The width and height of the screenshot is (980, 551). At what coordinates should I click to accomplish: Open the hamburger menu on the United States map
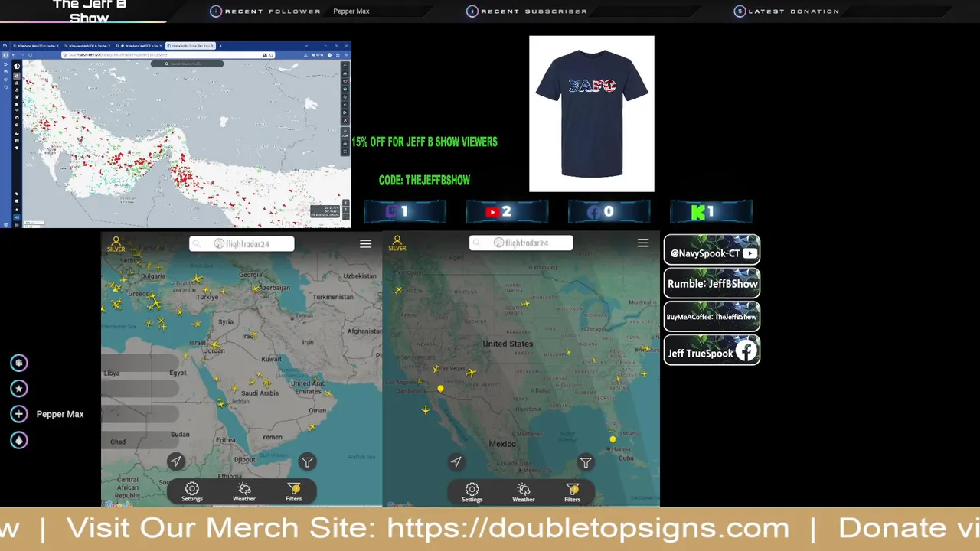643,243
